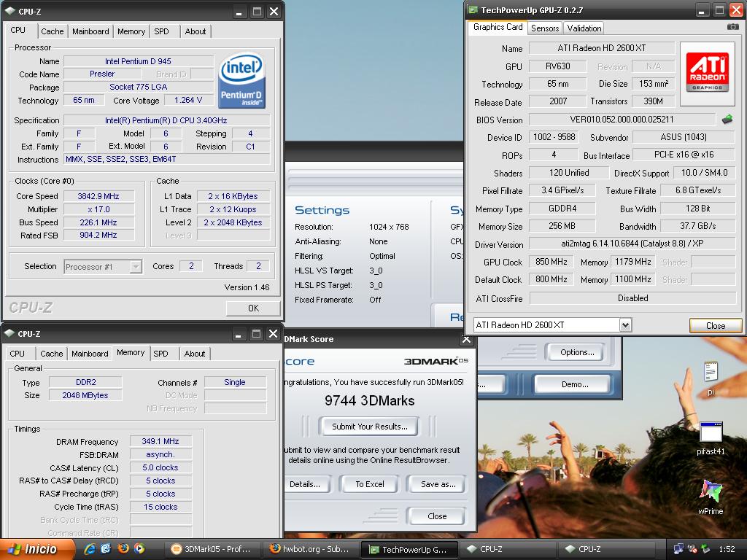Click the tray icon next to the clock
Image resolution: width=747 pixels, height=560 pixels.
(x=706, y=549)
